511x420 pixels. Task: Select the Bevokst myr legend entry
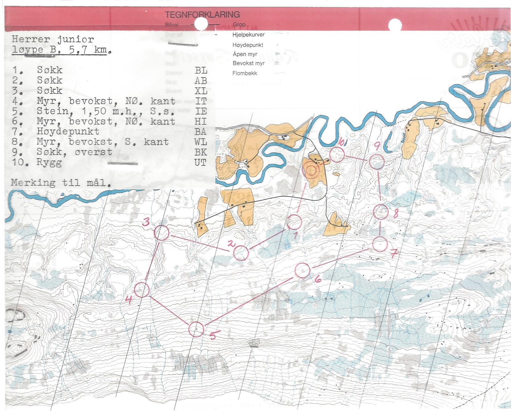point(248,63)
